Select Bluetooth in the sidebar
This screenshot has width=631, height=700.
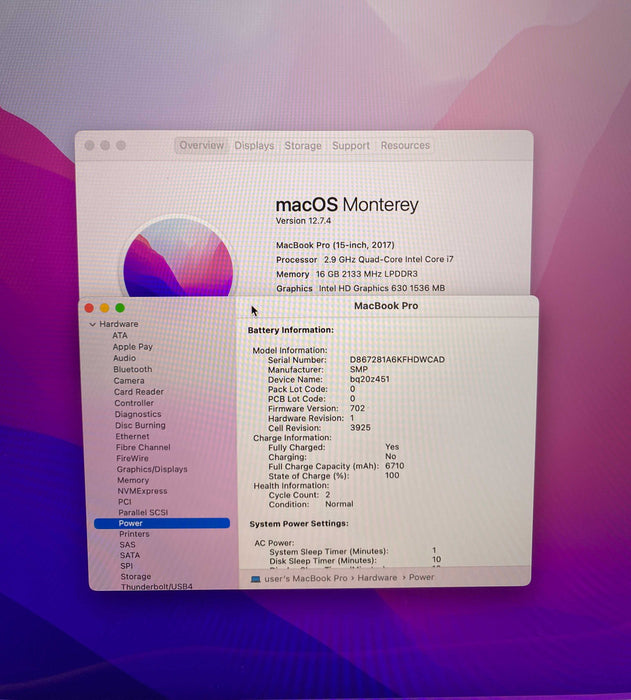(x=132, y=369)
